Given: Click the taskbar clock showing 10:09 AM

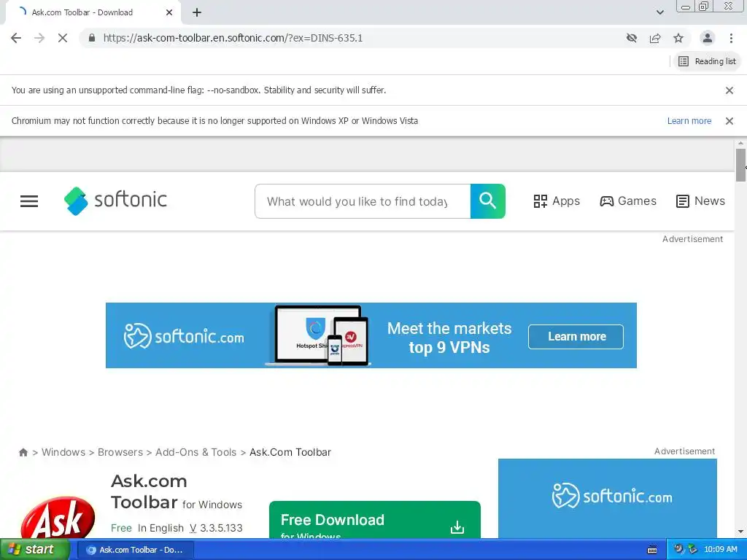Looking at the screenshot, I should pyautogui.click(x=720, y=550).
